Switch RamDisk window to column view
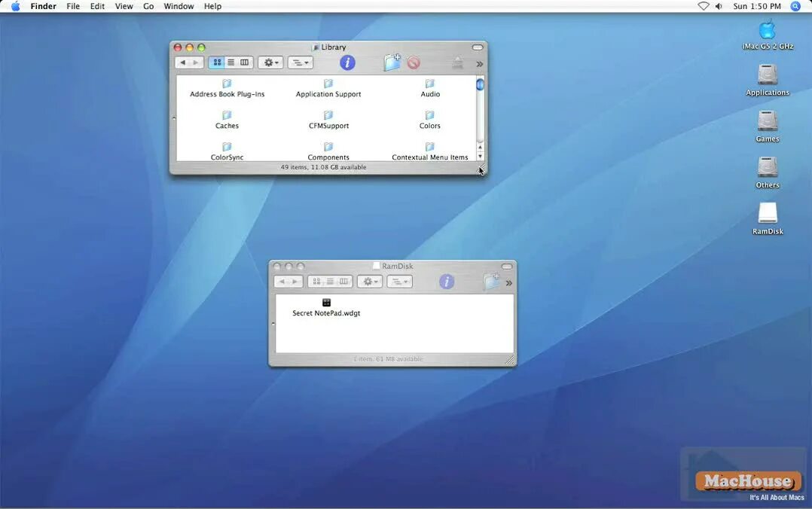The image size is (812, 509). (343, 282)
